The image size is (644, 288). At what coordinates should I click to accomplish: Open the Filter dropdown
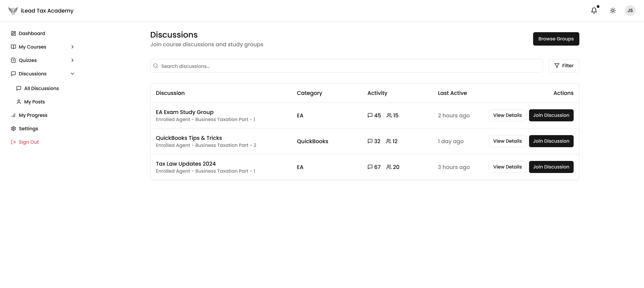coord(564,66)
